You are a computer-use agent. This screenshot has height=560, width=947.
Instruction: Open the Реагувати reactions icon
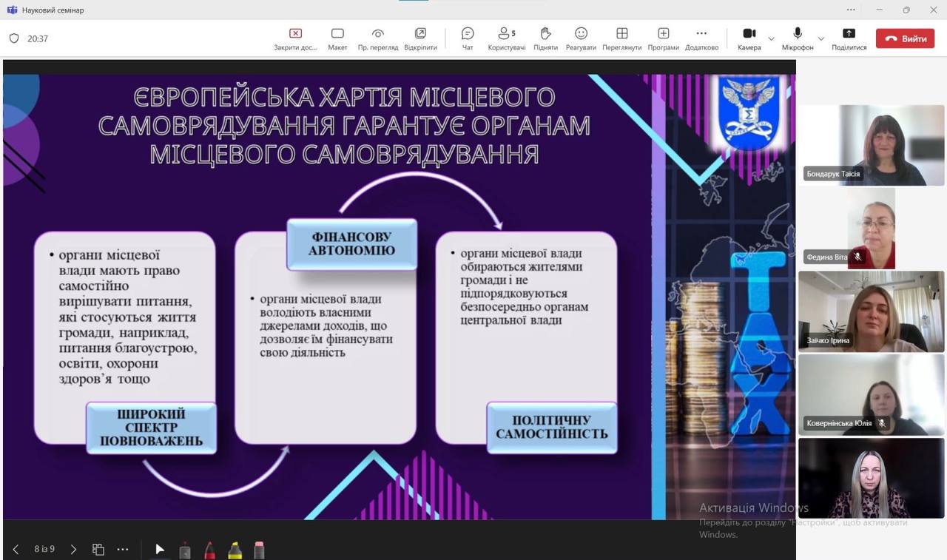(581, 38)
